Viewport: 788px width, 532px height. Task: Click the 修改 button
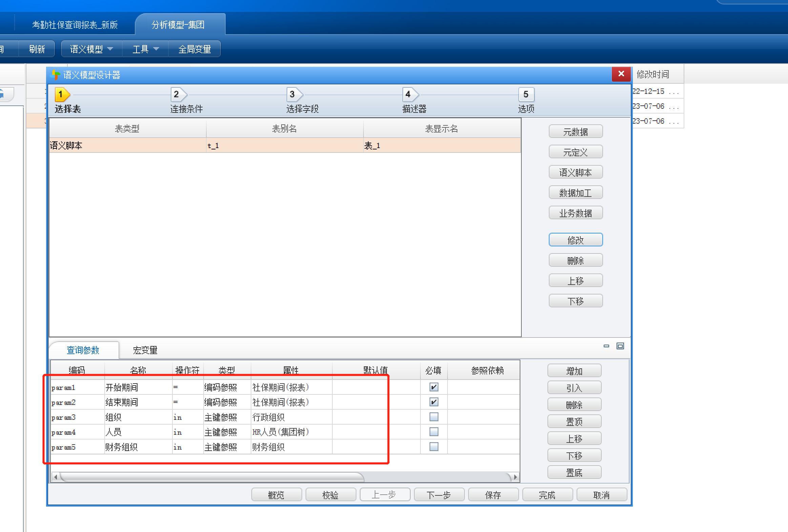[575, 240]
